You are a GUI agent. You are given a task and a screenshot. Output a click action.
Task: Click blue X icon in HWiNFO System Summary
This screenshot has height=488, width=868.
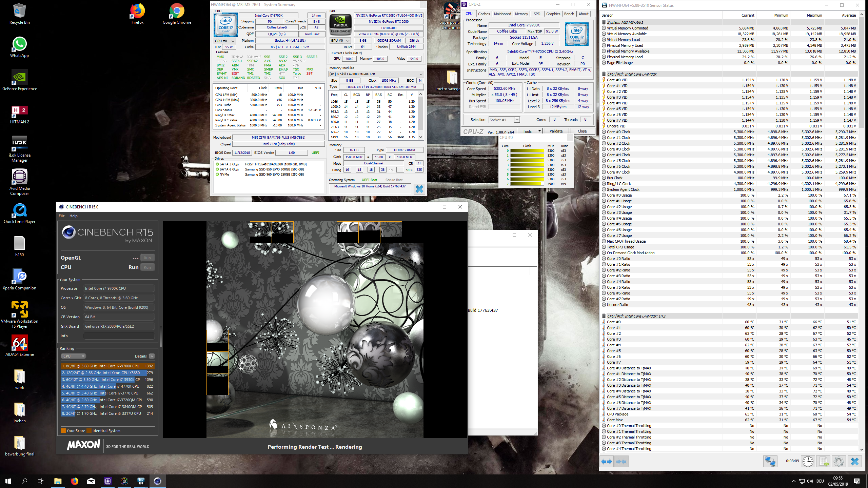point(419,189)
